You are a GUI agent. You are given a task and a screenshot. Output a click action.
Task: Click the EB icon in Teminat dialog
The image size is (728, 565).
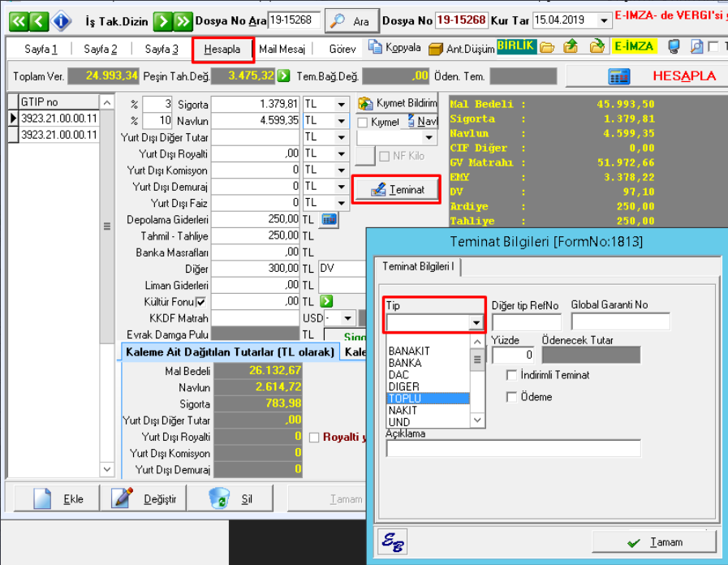[x=392, y=540]
